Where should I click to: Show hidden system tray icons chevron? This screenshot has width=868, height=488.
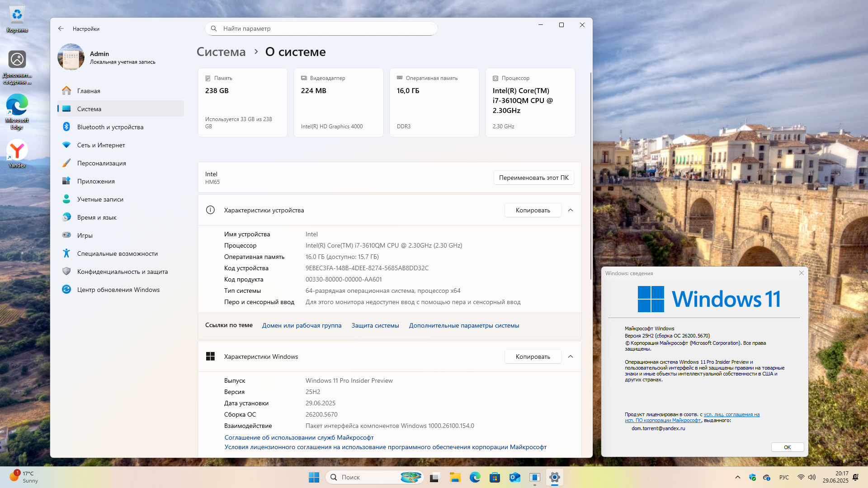tap(738, 477)
